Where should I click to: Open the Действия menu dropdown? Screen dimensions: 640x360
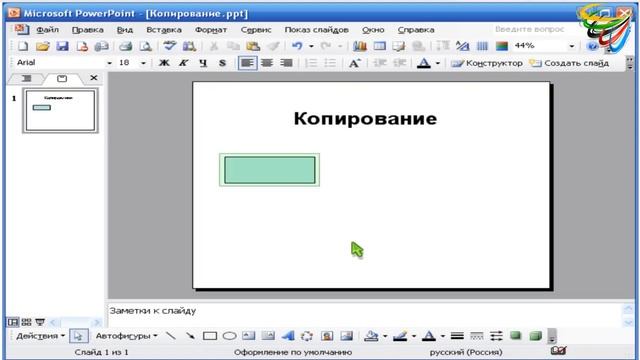(x=40, y=336)
